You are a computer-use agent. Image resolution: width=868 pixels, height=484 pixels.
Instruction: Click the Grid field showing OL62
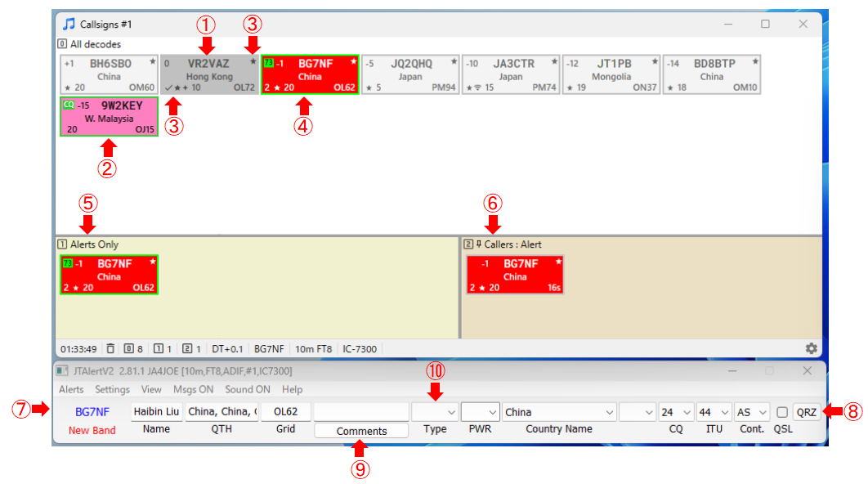285,411
